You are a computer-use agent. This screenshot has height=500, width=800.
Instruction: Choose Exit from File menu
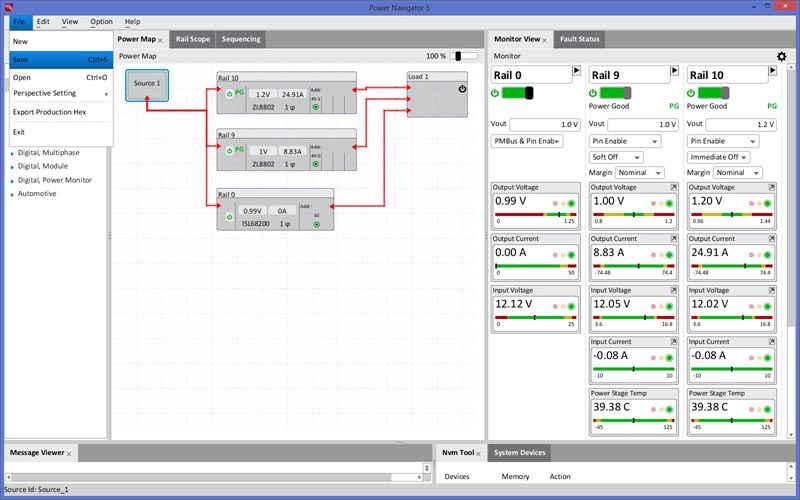pyautogui.click(x=61, y=132)
